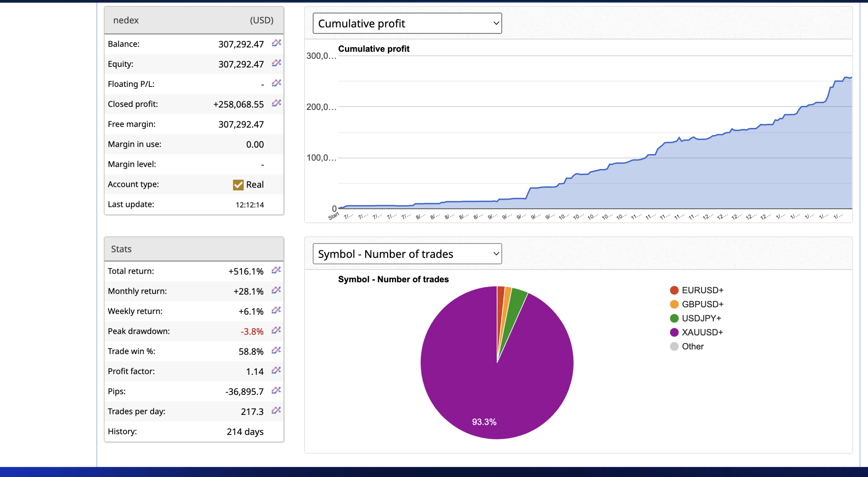Open the Cumulative profit chart selector dropdown
Image resolution: width=868 pixels, height=477 pixels.
tap(407, 23)
